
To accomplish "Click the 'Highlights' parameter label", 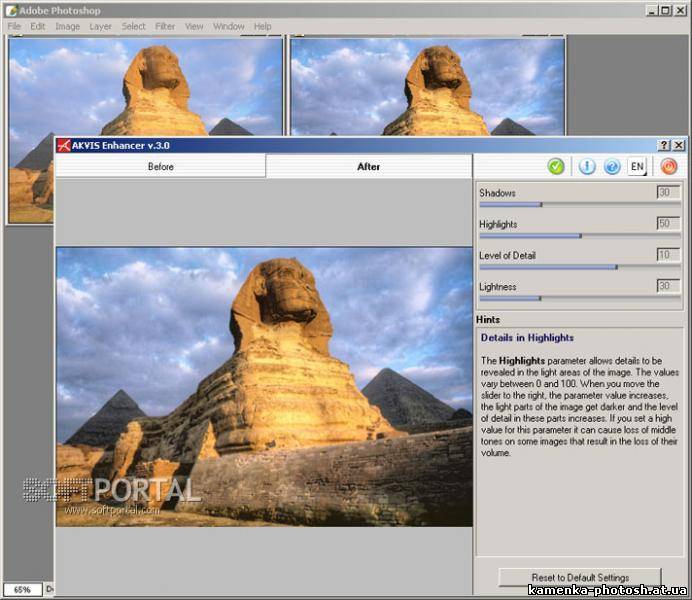I will pos(498,224).
